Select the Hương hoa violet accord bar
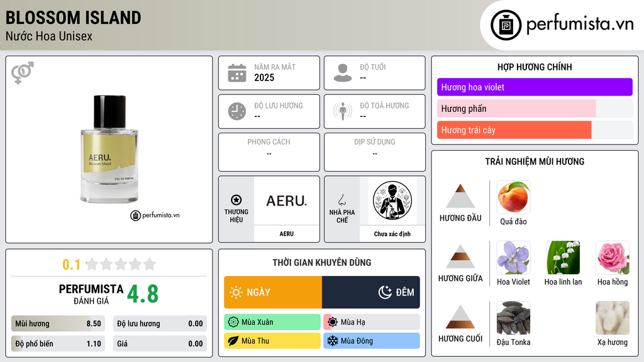Viewport: 644px width, 362px height. click(535, 87)
